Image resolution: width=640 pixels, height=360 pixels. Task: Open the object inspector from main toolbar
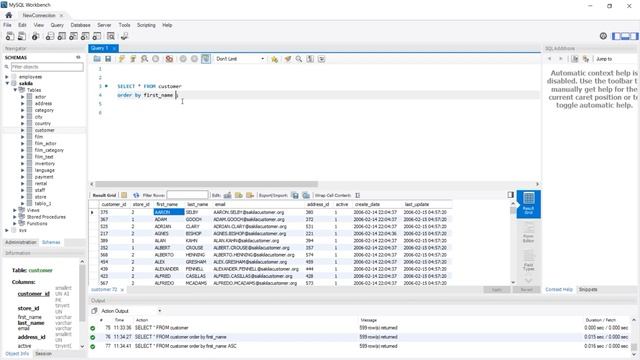point(36,36)
